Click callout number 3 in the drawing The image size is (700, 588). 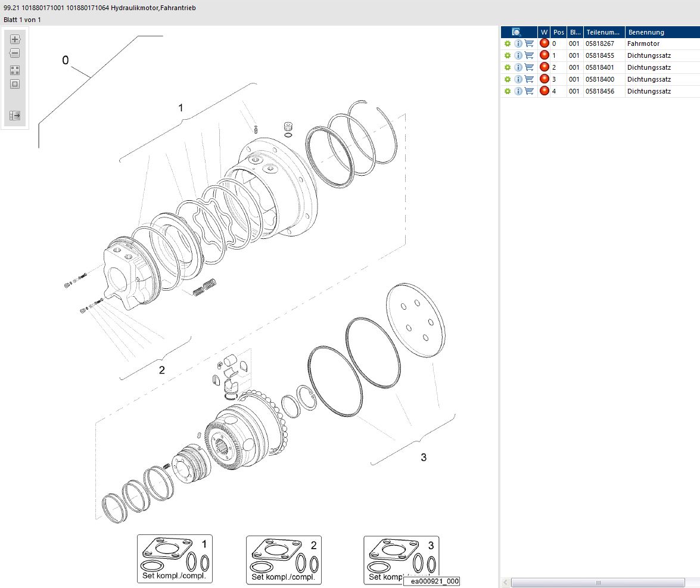click(424, 457)
